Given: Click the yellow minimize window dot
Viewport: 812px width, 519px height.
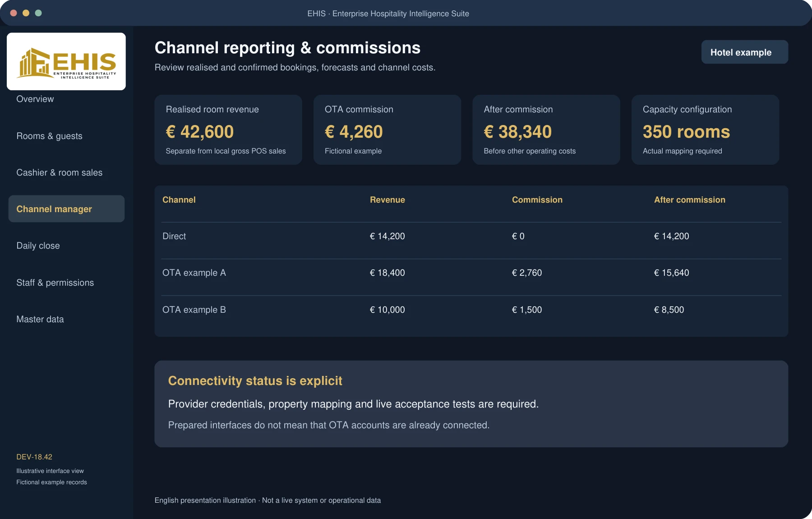Looking at the screenshot, I should coord(26,13).
